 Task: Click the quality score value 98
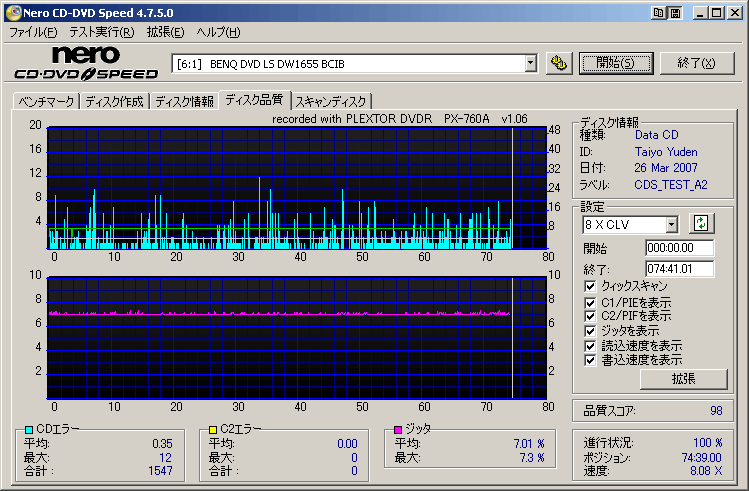click(x=716, y=411)
